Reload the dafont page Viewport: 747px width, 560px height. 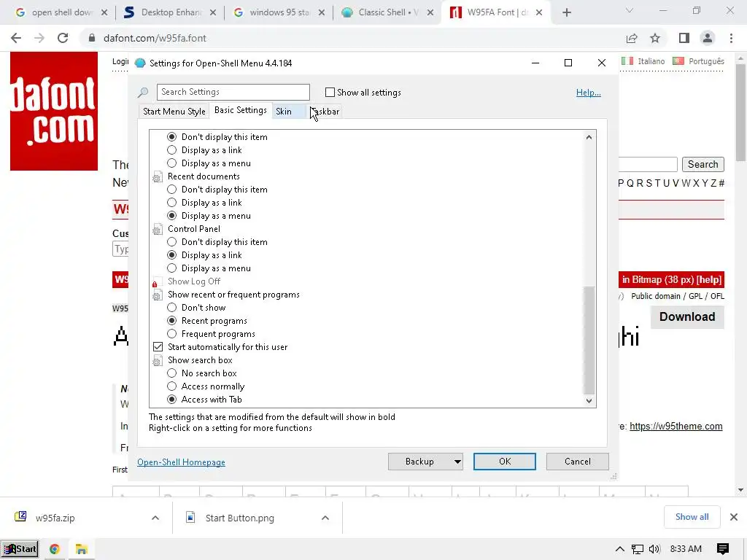[63, 38]
